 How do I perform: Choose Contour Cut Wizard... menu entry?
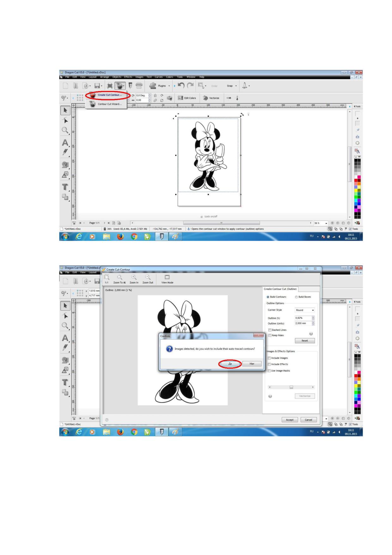tap(106, 104)
